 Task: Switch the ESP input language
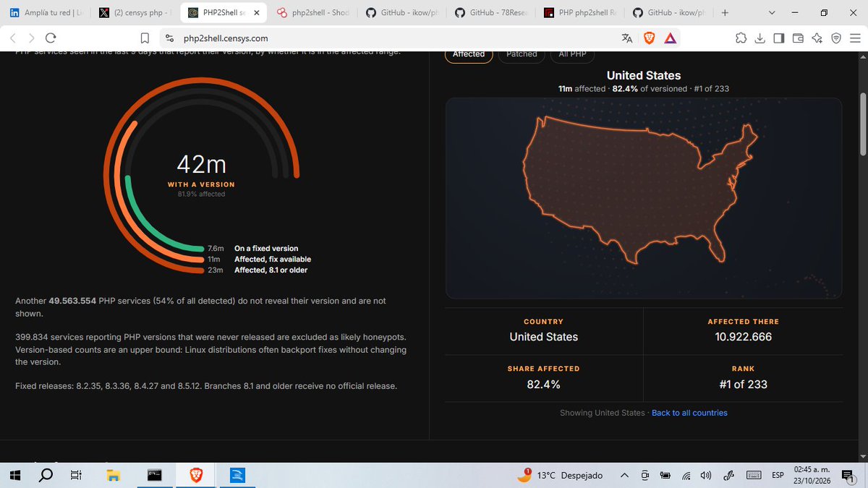778,475
